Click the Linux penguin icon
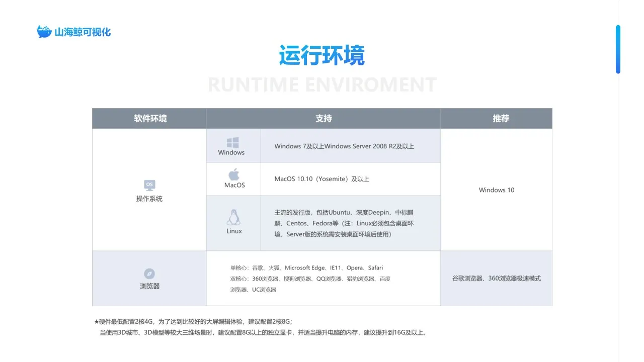 click(233, 218)
